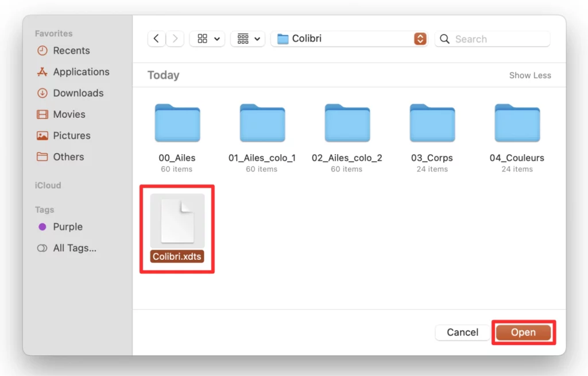The image size is (588, 376).
Task: Click the magnifying glass search icon
Action: [x=444, y=39]
